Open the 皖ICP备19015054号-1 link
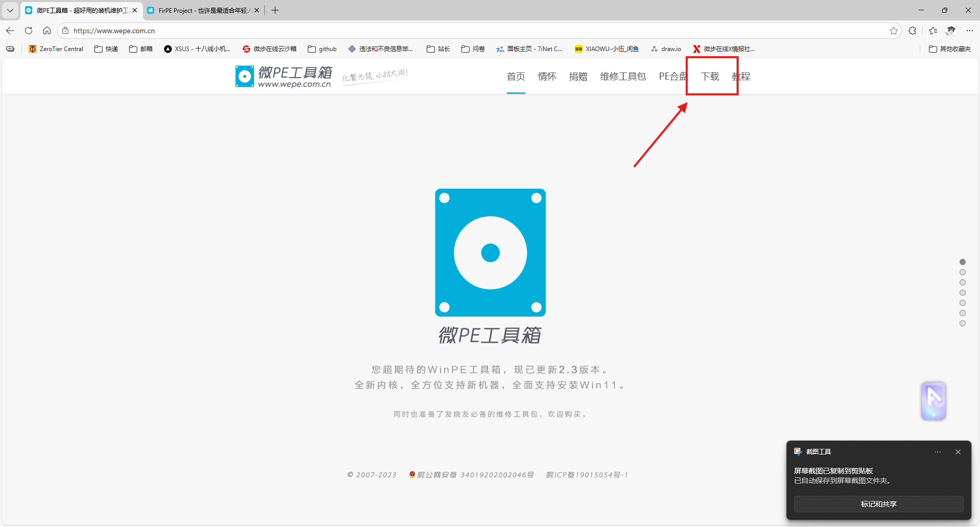Viewport: 980px width, 527px height. point(587,474)
